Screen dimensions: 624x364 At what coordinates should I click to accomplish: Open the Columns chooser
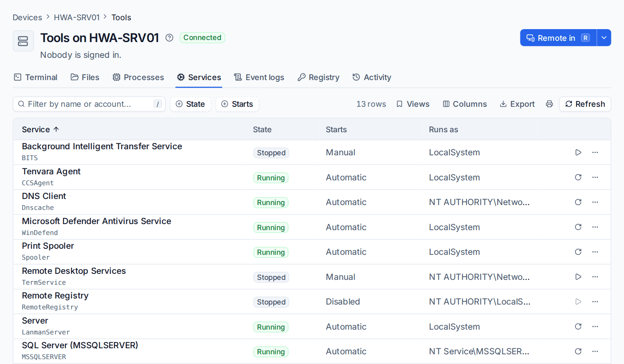465,104
